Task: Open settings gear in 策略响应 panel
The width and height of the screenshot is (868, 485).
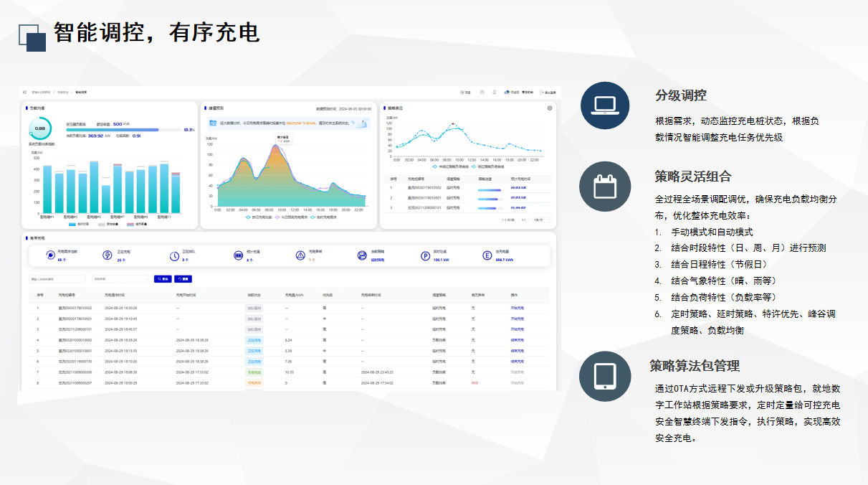Action: click(550, 108)
